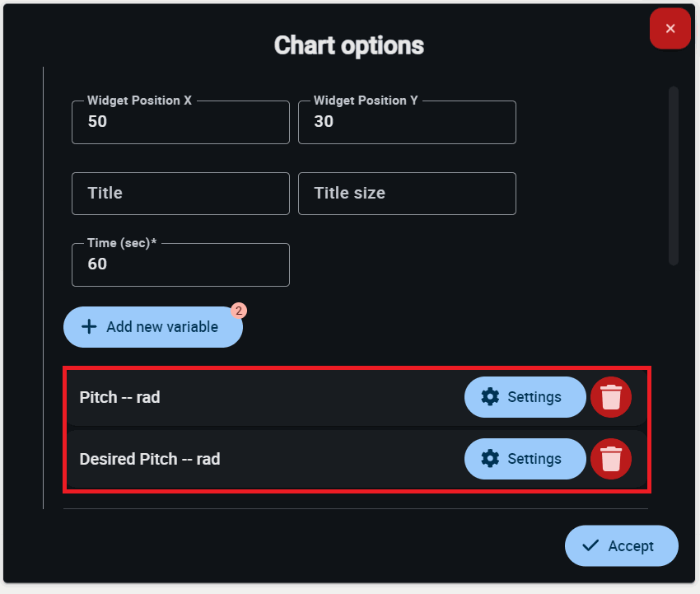Confirm changes with the Accept button
The image size is (700, 594).
click(x=621, y=545)
